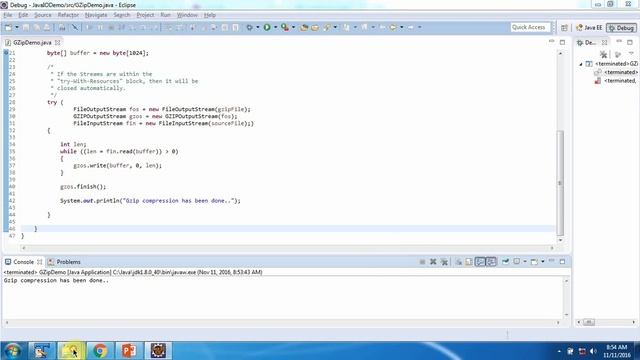Viewport: 640px width, 360px height.
Task: Click Remove All Terminated Launches in Console toolbar
Action: coord(444,262)
